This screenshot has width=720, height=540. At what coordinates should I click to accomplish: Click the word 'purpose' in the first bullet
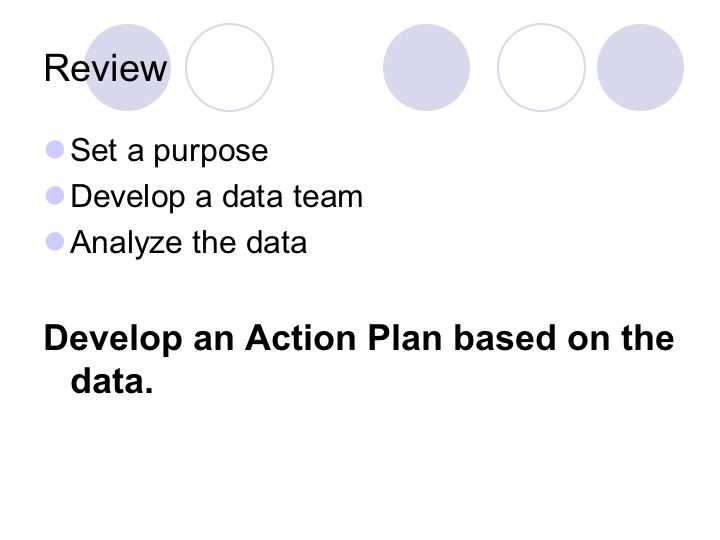pos(211,152)
